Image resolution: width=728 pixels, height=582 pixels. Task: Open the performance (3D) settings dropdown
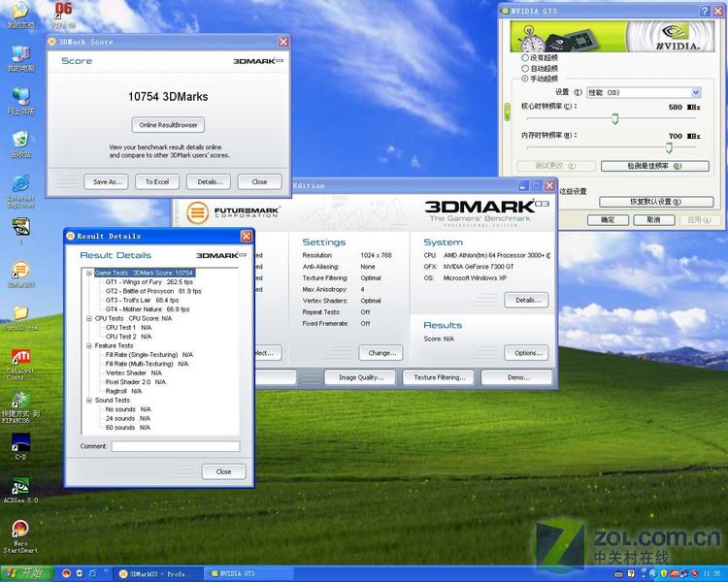click(x=644, y=92)
